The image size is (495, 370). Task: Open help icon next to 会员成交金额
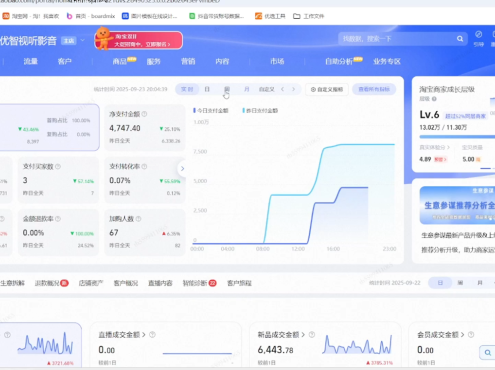pos(471,334)
